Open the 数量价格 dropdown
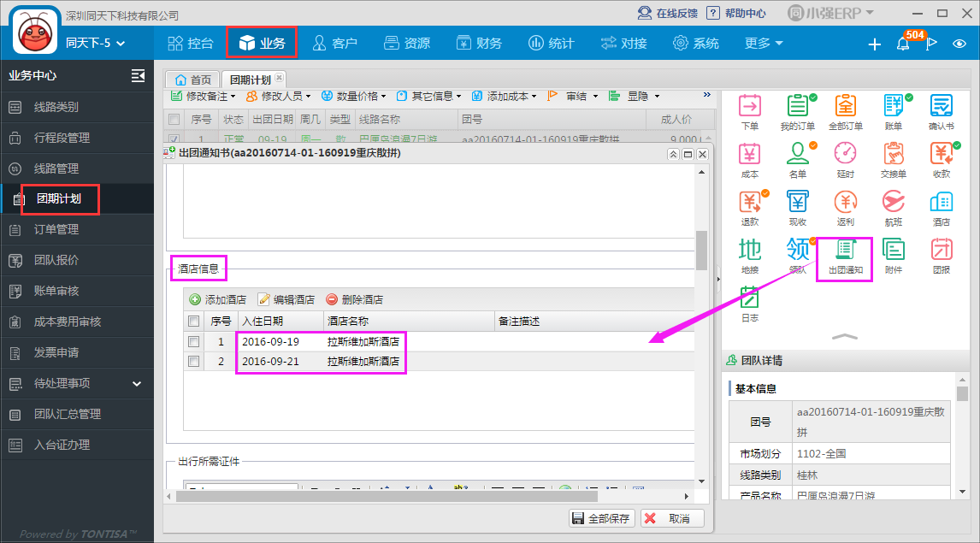Image resolution: width=980 pixels, height=543 pixels. click(x=354, y=97)
